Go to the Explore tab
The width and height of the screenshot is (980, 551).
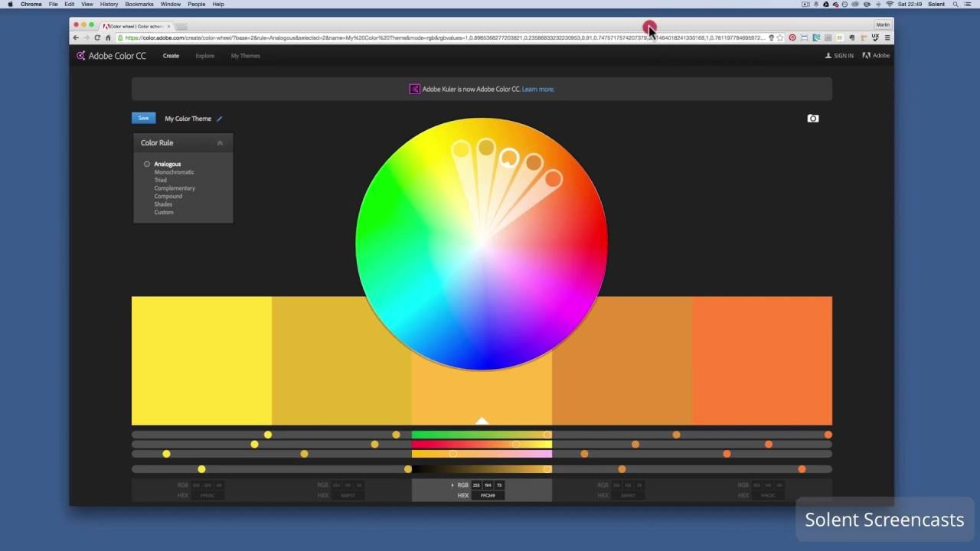[x=204, y=56]
